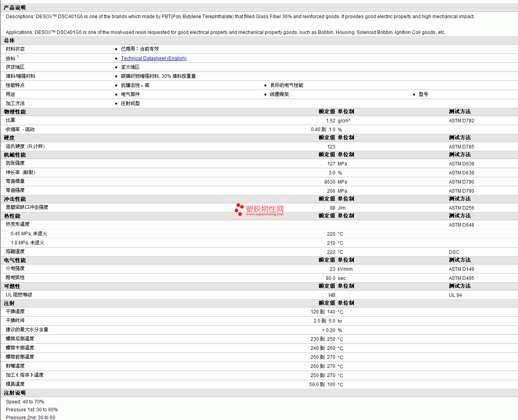Select the 射嘴温度 row label

tap(15, 366)
